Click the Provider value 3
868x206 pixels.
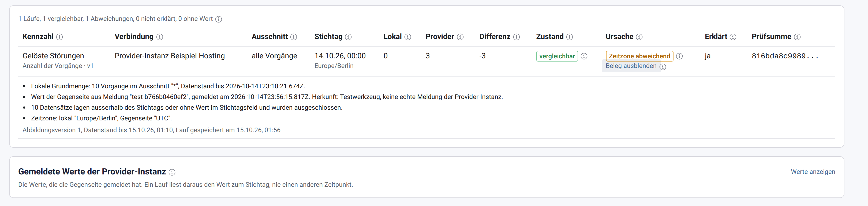(428, 56)
